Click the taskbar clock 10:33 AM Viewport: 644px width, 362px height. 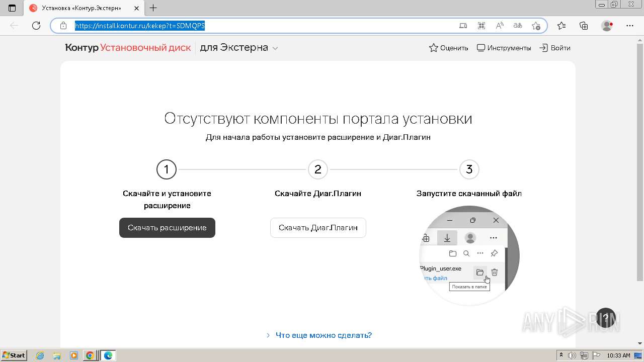click(x=618, y=355)
